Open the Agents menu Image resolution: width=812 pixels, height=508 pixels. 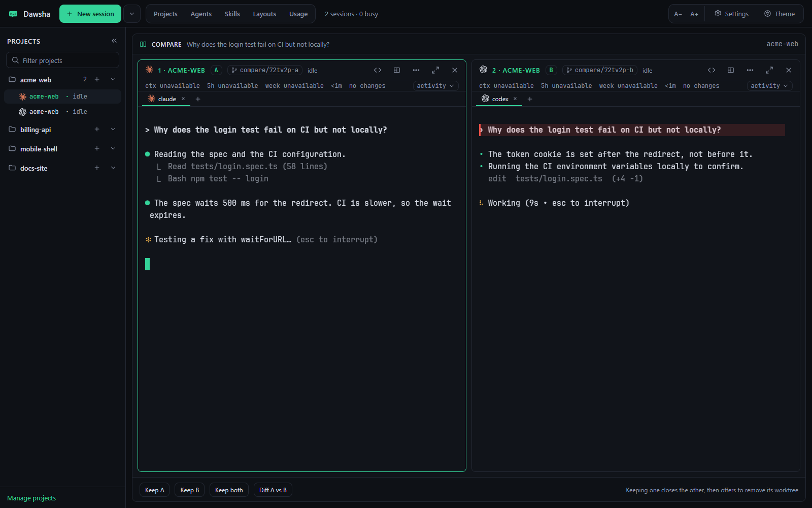coord(201,14)
